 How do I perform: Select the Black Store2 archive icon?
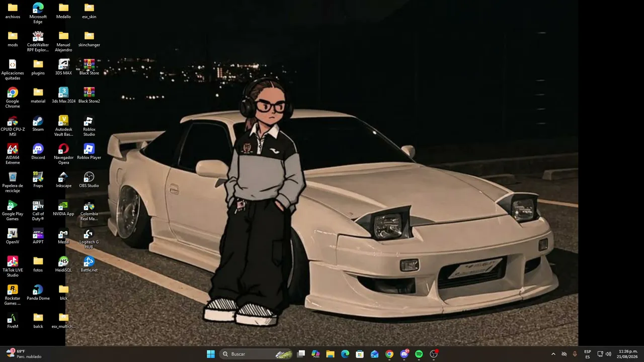point(89,95)
